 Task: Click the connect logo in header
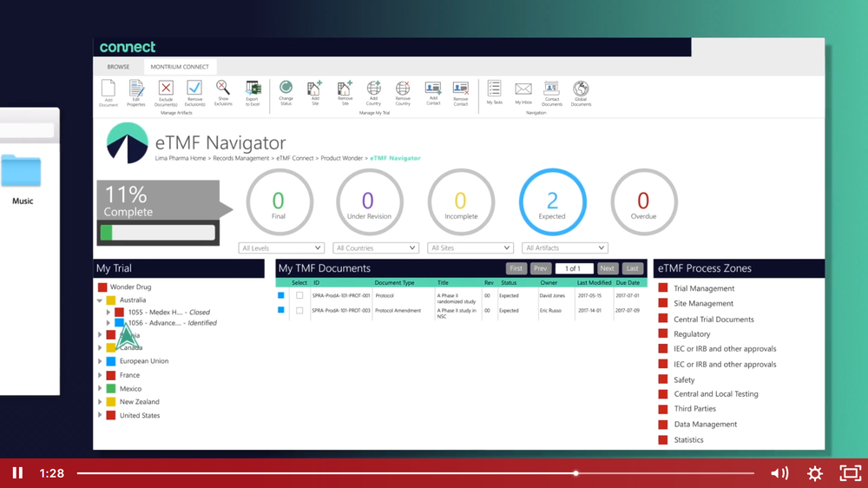128,47
